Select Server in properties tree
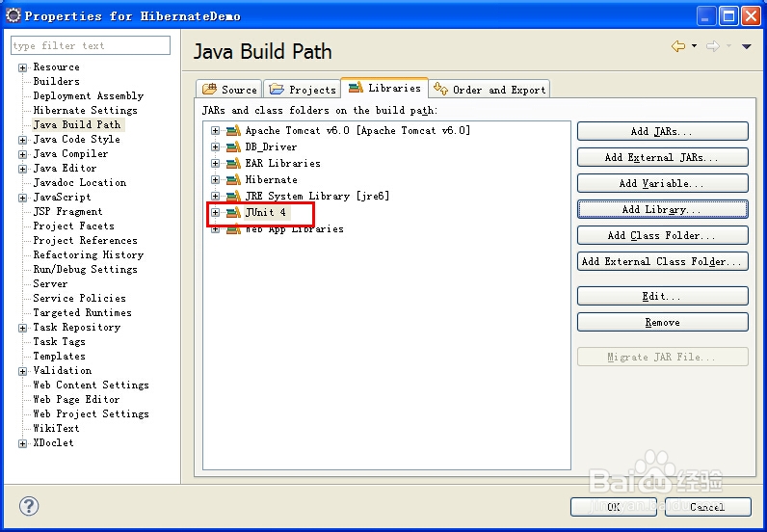The height and width of the screenshot is (532, 767). 50,284
